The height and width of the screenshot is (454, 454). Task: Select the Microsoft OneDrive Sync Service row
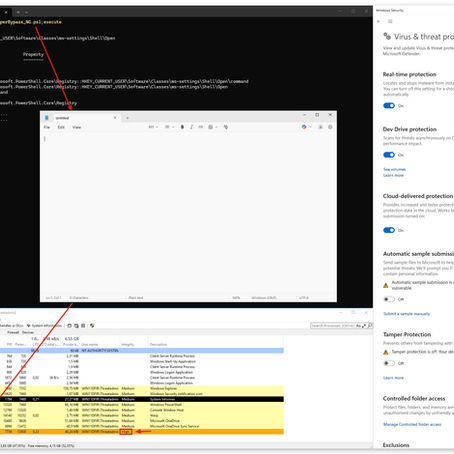142,426
